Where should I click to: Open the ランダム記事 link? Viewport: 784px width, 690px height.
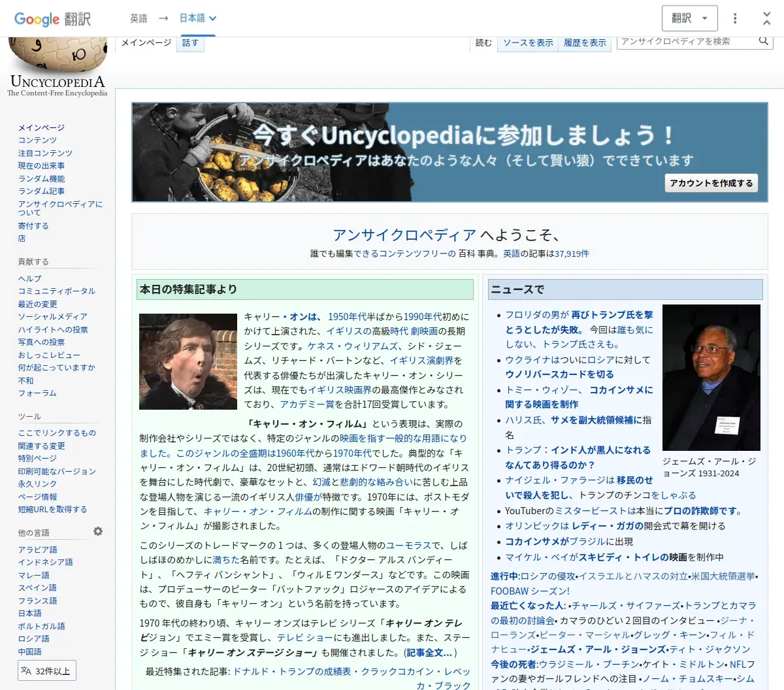click(x=41, y=191)
